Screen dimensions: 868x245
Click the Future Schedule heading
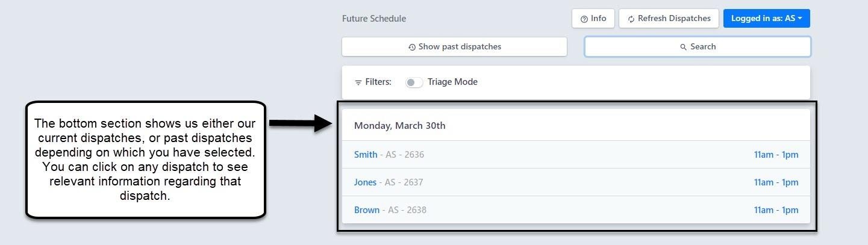point(374,19)
